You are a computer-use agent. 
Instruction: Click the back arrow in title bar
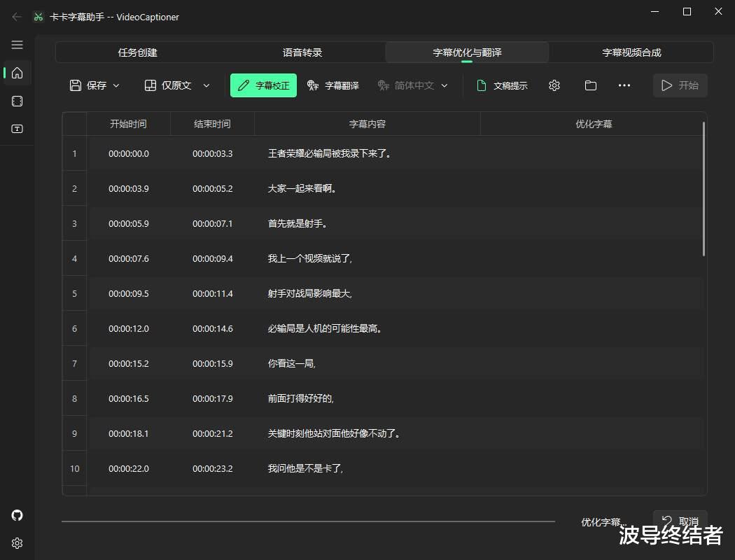[x=17, y=17]
